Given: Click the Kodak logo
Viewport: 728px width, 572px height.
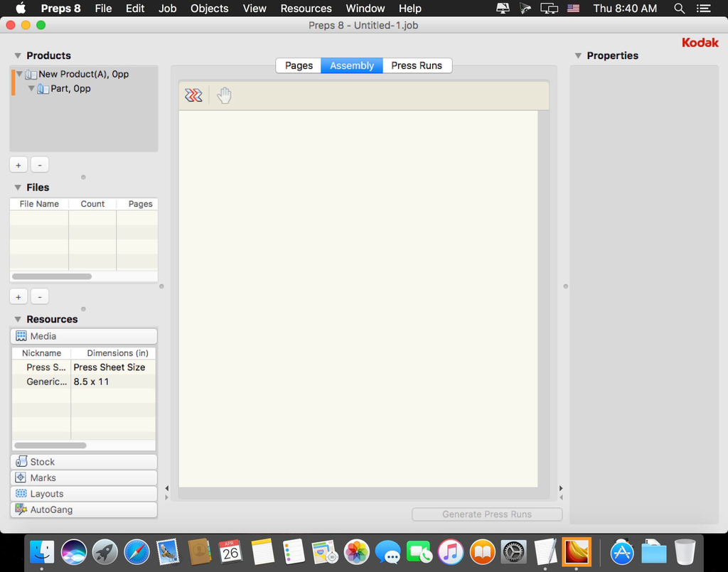Looking at the screenshot, I should (700, 43).
